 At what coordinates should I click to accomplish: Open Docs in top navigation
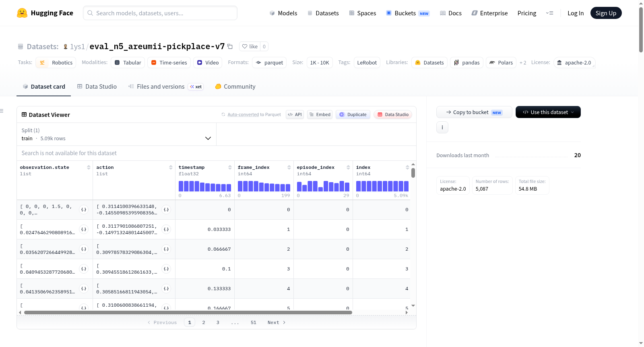click(x=450, y=13)
